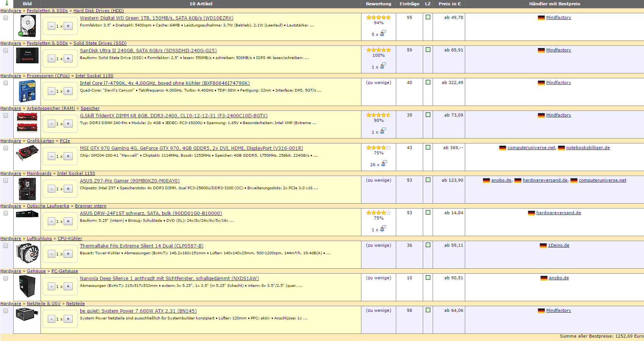Viewport: 644px width, 341px height.
Task: Decrease quantity of Nanoxia Deep Silence case
Action: pos(52,287)
